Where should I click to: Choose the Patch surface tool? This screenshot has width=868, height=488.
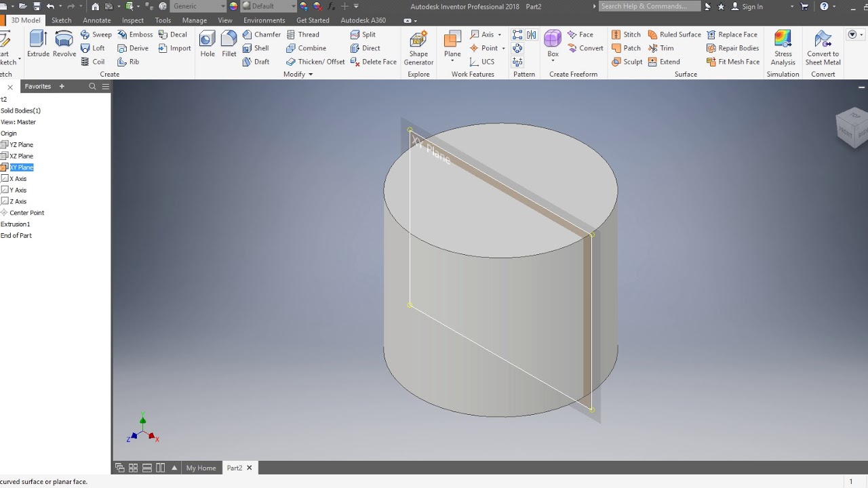click(625, 48)
